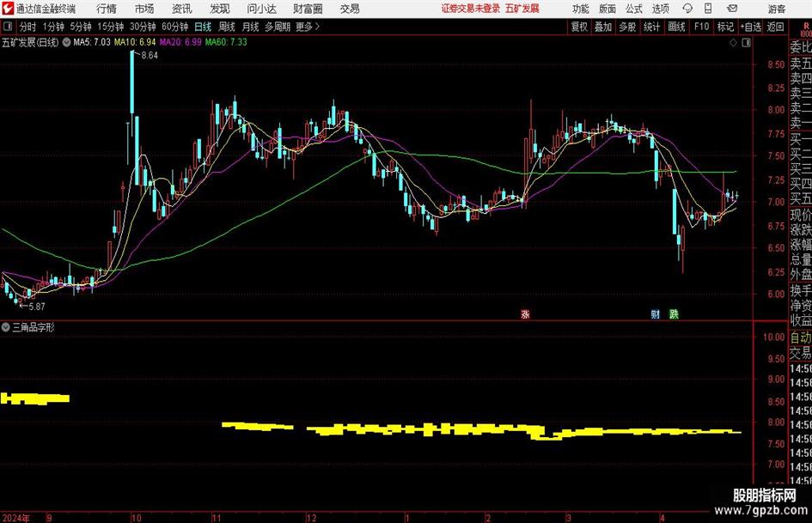Open the mail envelope icon
Image resolution: width=812 pixels, height=523 pixels.
pos(732,9)
